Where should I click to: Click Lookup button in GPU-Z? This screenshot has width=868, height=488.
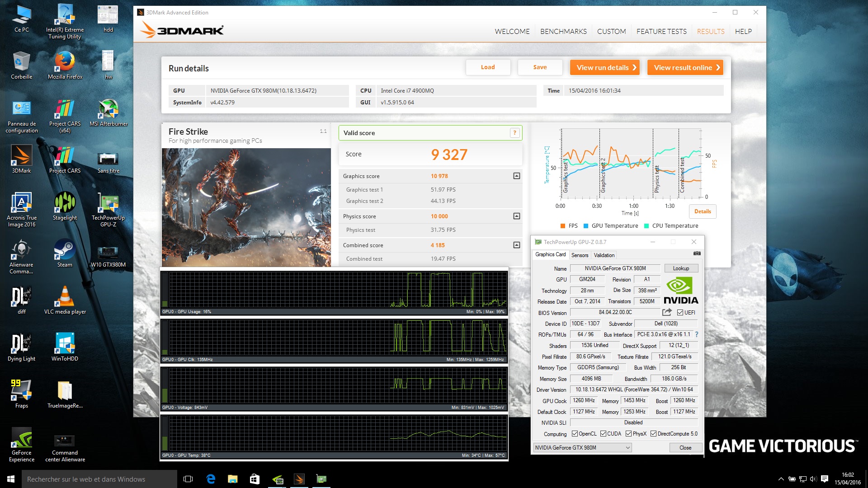point(681,268)
